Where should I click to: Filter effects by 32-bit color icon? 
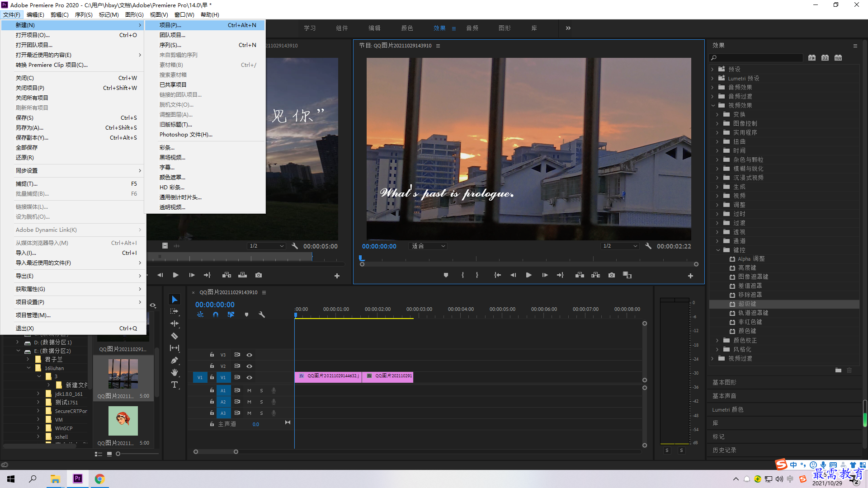[825, 58]
